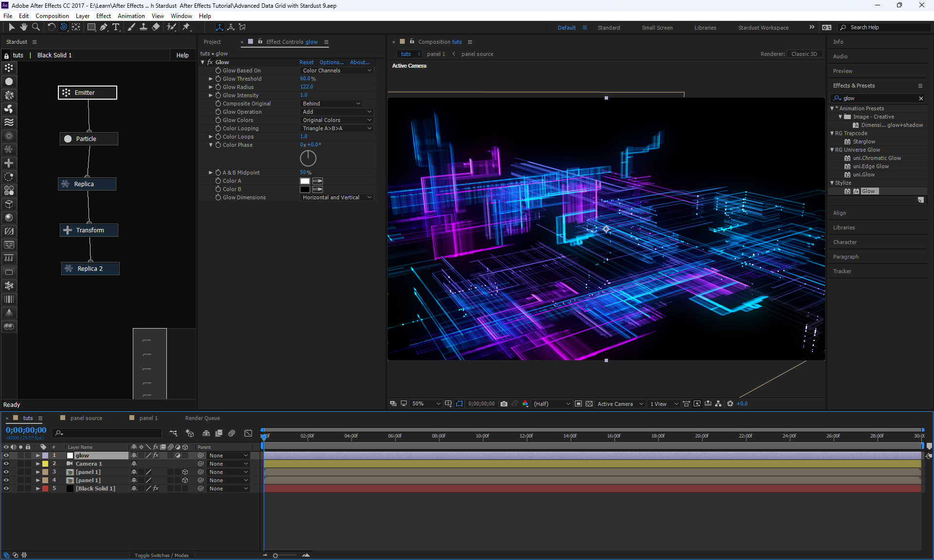The width and height of the screenshot is (934, 560).
Task: Hide the glow layer visibility eye
Action: coord(6,455)
